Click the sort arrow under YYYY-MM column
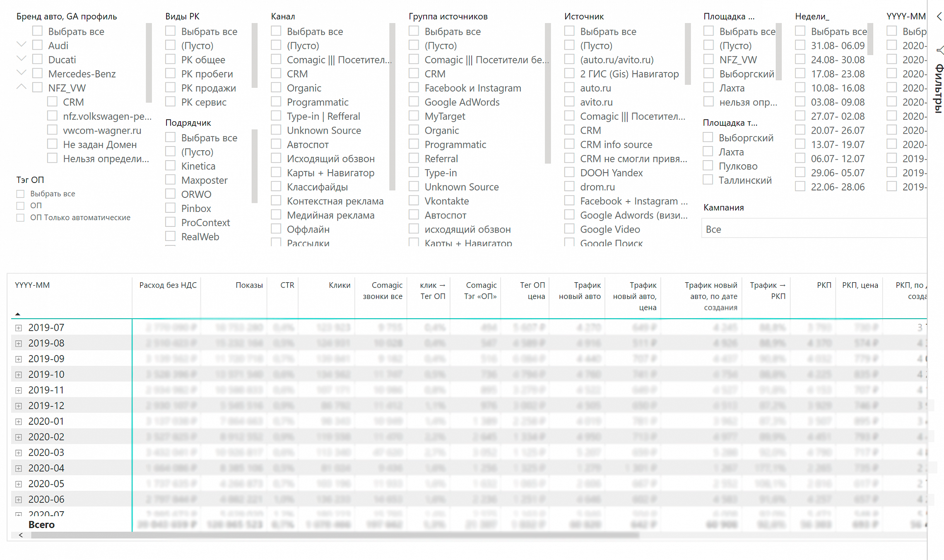944x560 pixels. (x=17, y=314)
